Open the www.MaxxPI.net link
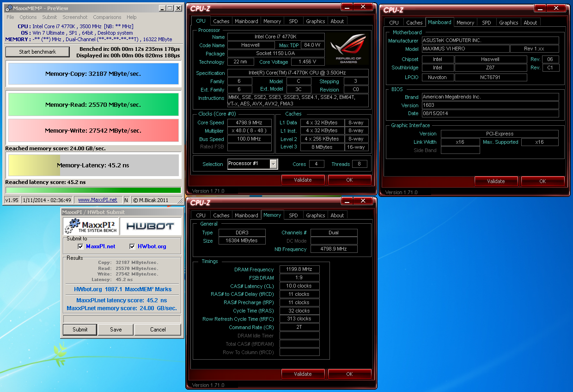The height and width of the screenshot is (392, 573). 98,200
